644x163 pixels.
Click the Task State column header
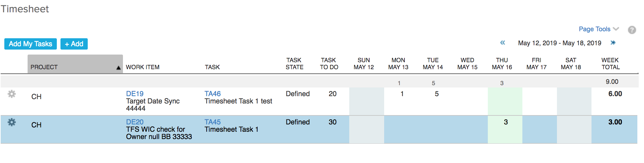pyautogui.click(x=294, y=64)
